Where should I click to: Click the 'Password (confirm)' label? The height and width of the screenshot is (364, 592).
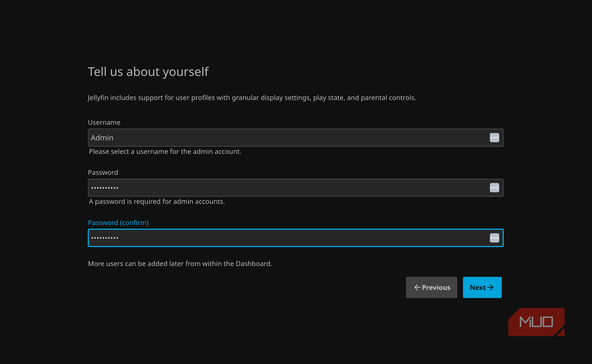tap(118, 223)
